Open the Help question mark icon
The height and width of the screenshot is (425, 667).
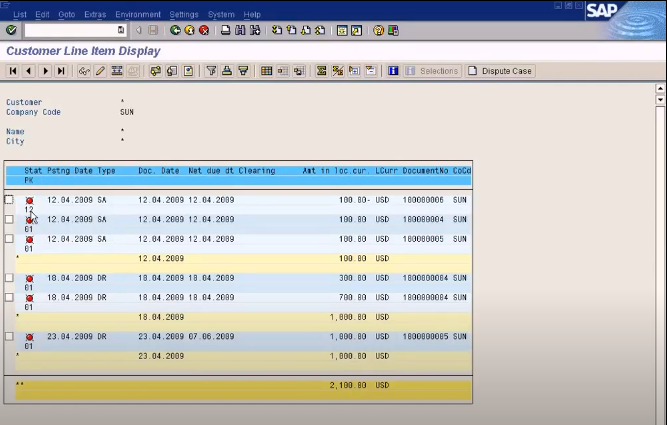click(378, 30)
